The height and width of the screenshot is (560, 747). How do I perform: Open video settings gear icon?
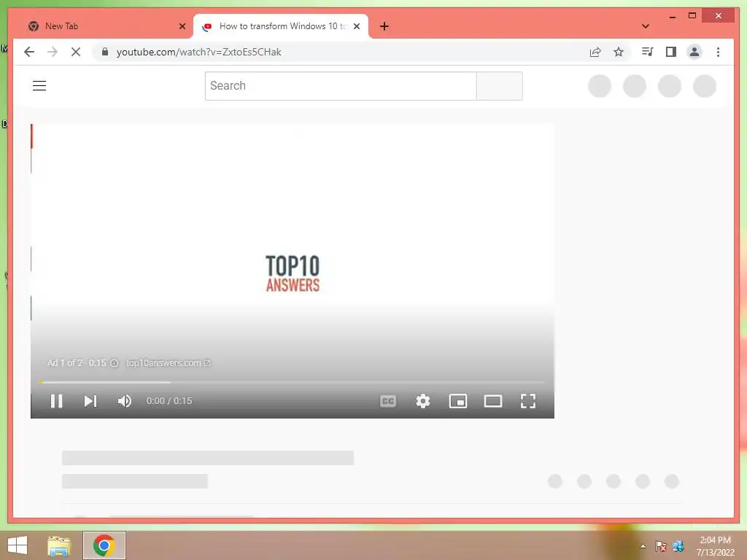pos(422,401)
